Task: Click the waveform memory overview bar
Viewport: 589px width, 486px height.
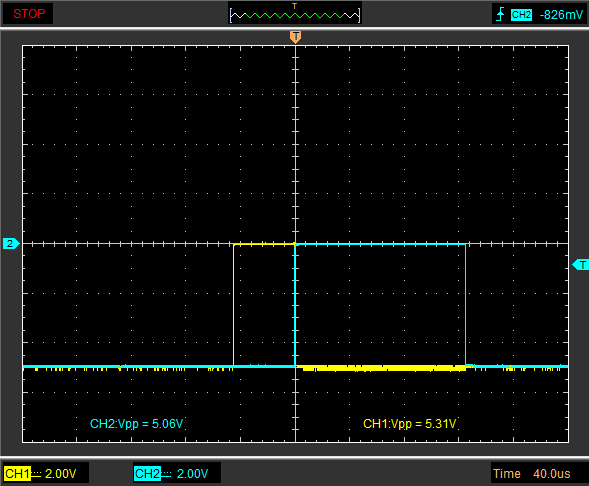Action: point(295,16)
